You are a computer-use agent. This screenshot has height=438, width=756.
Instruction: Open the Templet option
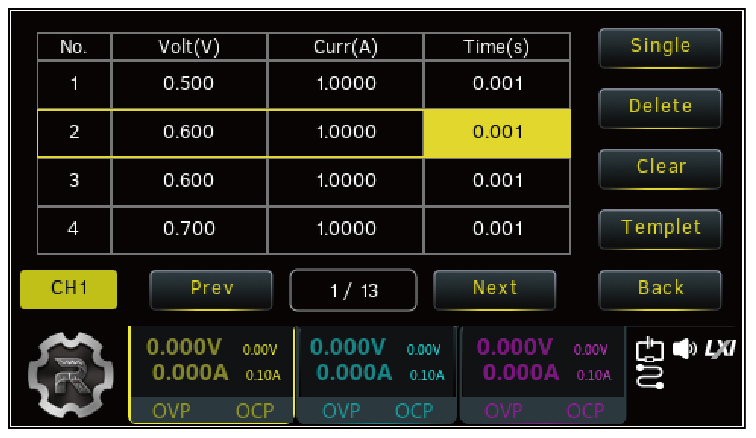point(660,228)
